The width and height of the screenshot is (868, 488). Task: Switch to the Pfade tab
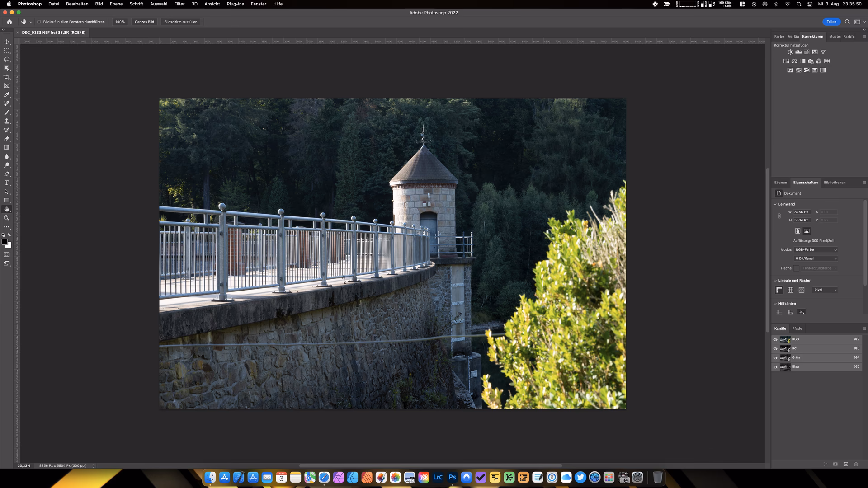click(798, 328)
